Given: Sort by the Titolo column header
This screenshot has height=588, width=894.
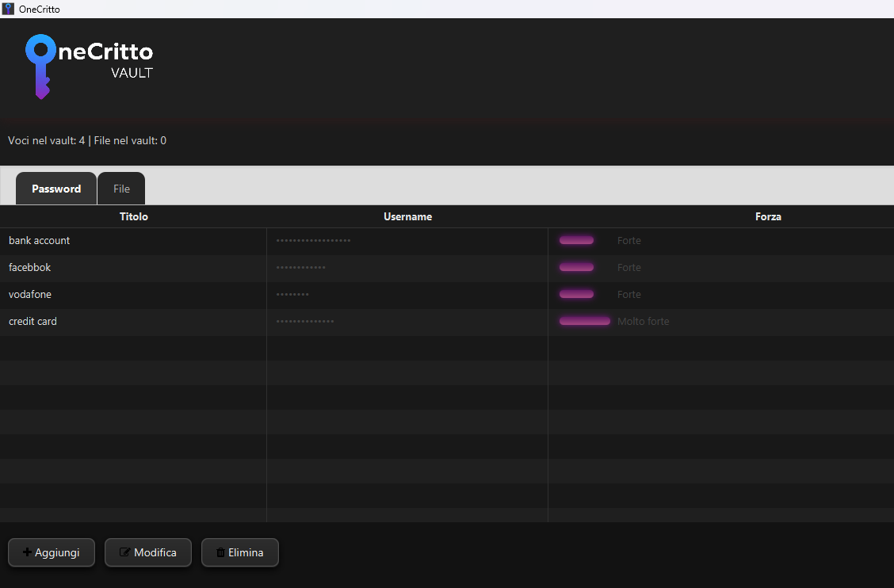Looking at the screenshot, I should click(133, 216).
